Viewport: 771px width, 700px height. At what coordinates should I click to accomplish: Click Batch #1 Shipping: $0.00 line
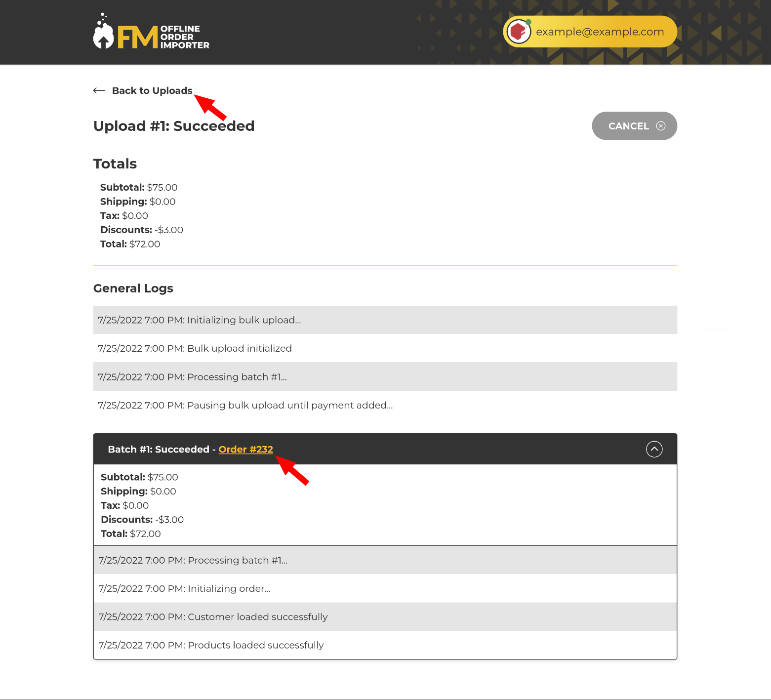coord(138,492)
